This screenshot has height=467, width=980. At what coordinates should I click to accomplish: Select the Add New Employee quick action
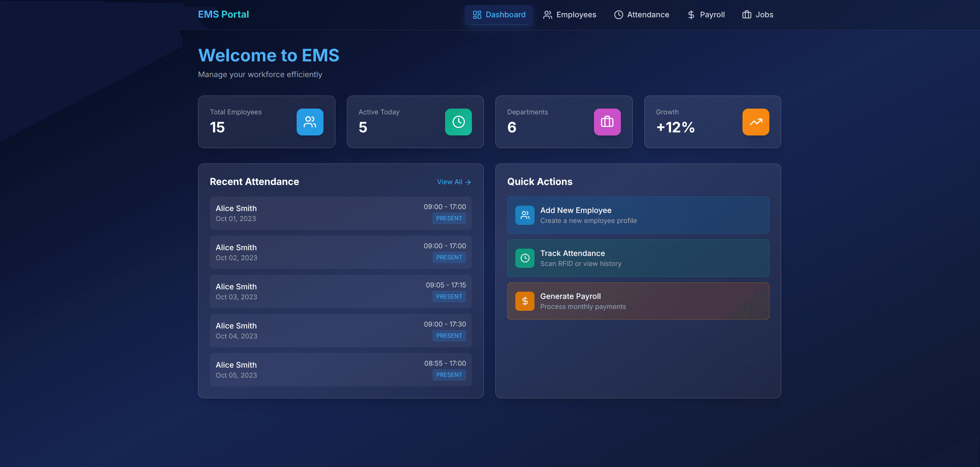tap(638, 215)
